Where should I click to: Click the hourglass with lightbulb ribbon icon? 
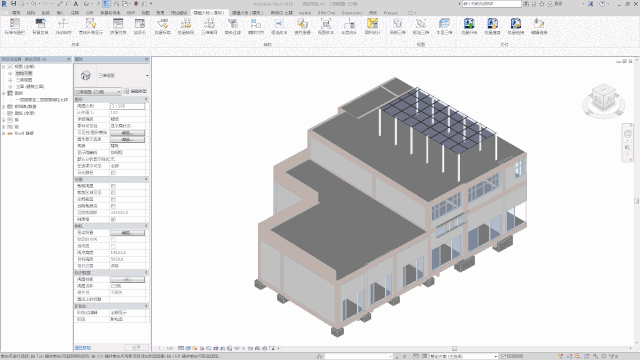91,24
